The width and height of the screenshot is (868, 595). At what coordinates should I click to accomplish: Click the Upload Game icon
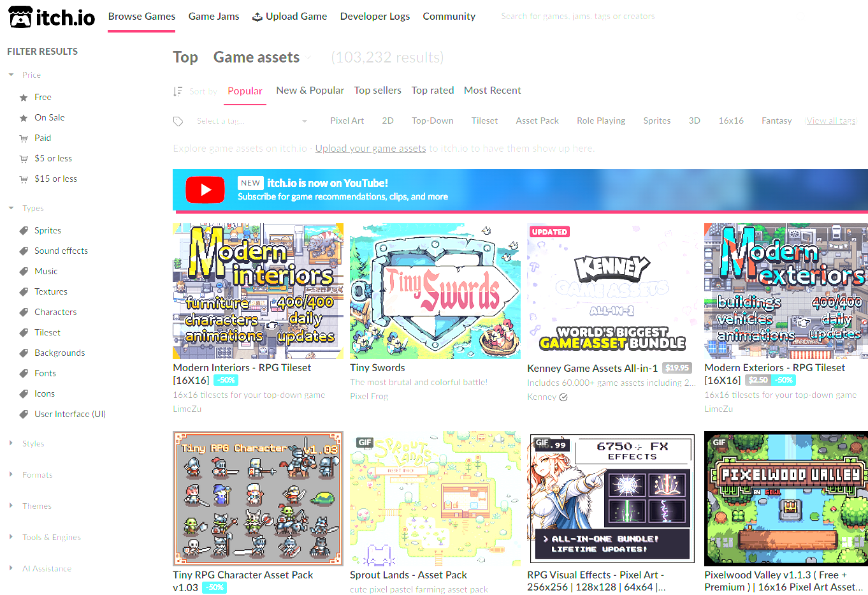pos(257,17)
